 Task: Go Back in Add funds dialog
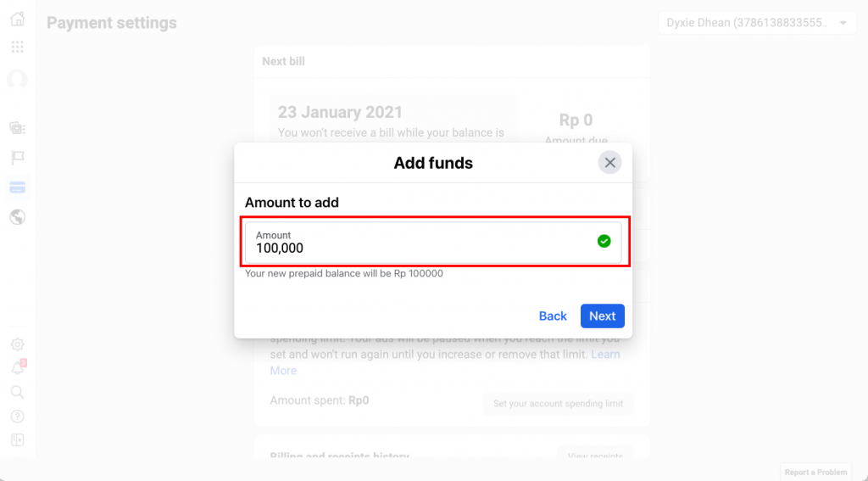(x=553, y=316)
